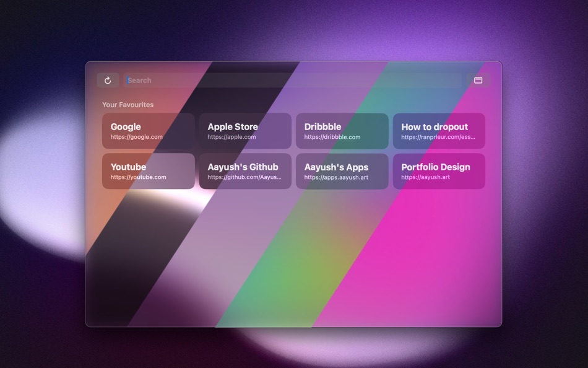Click the Your Favourites heading
This screenshot has width=588, height=368.
coord(128,105)
